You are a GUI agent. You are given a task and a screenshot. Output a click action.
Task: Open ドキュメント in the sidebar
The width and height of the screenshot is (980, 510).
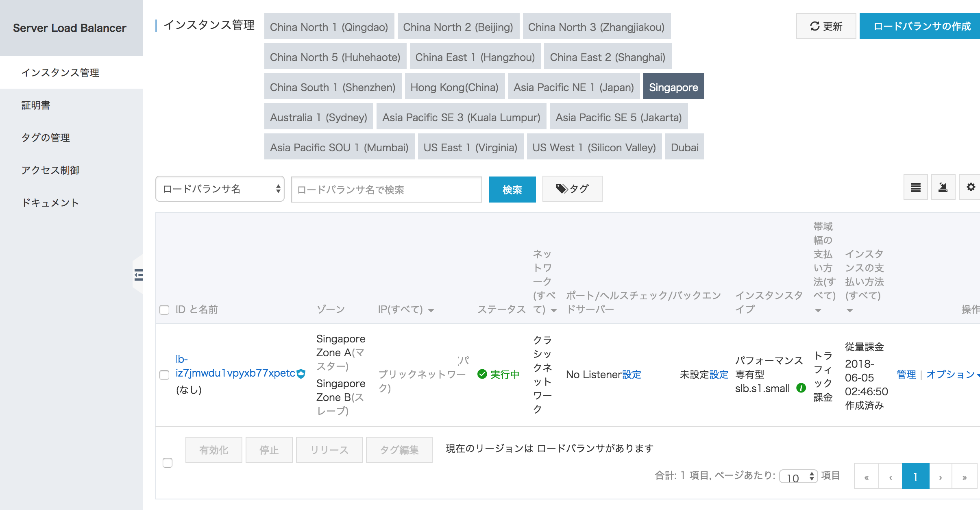72,203
